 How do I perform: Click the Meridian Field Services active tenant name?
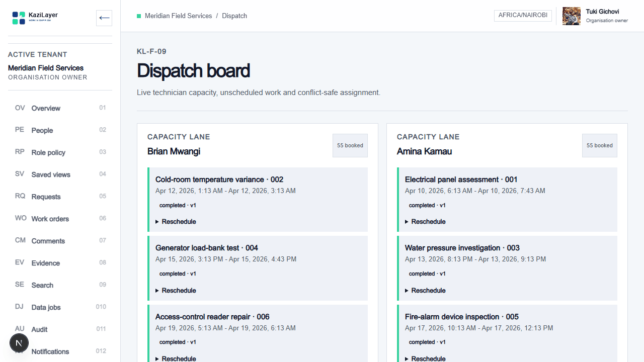(x=46, y=68)
